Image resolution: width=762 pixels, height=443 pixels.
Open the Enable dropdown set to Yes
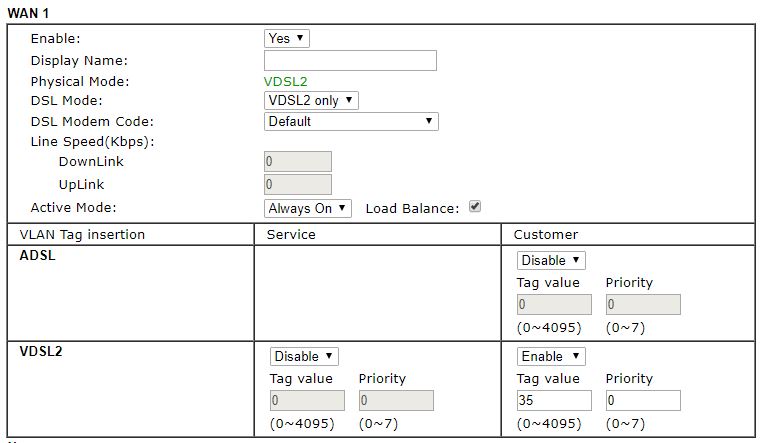(287, 38)
